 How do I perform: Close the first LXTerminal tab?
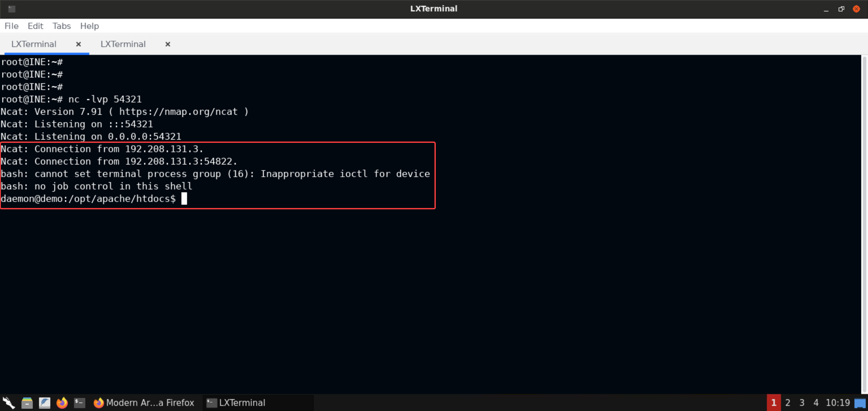click(x=78, y=44)
